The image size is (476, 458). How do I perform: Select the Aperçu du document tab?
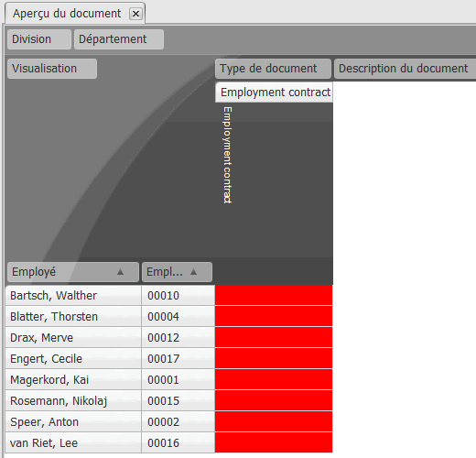[67, 14]
